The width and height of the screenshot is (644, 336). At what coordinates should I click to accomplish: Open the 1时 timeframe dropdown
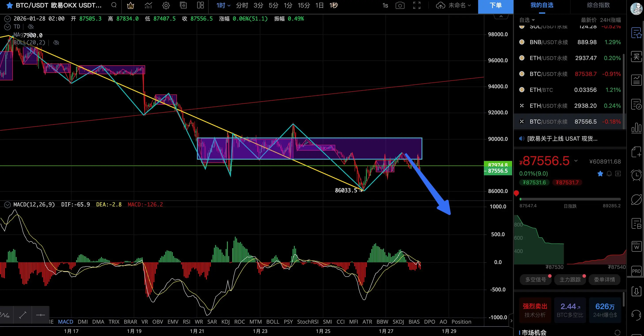pos(223,6)
